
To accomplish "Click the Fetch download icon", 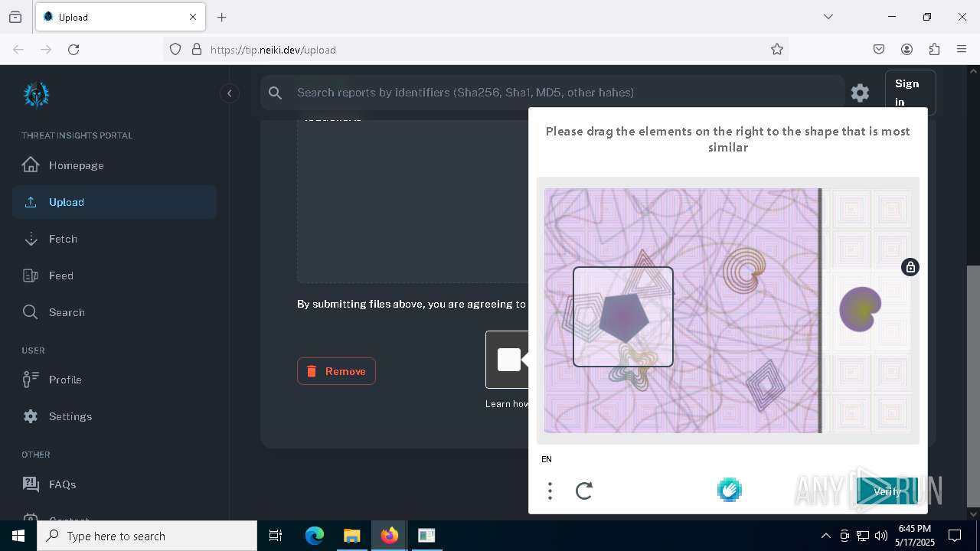I will (31, 239).
